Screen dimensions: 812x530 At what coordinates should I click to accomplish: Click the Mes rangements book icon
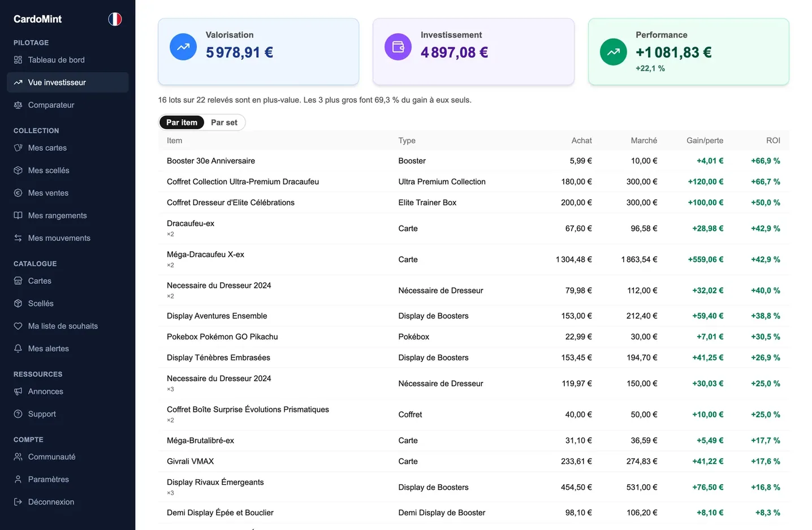click(x=18, y=216)
